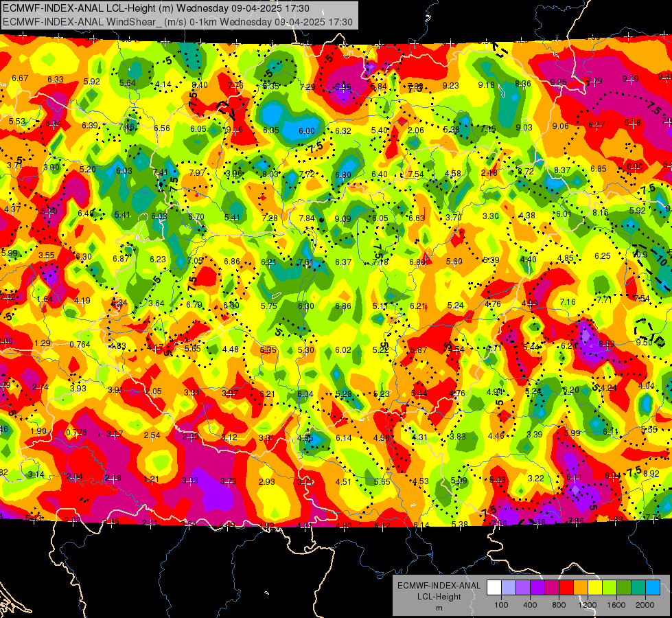The height and width of the screenshot is (618, 672).
Task: Click the wind shear value 3.97
Action: click(x=230, y=393)
